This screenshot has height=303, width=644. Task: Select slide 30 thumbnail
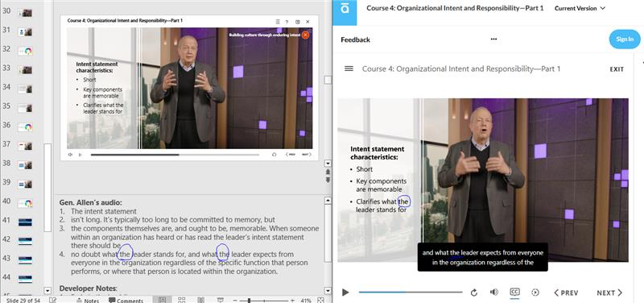(x=25, y=12)
